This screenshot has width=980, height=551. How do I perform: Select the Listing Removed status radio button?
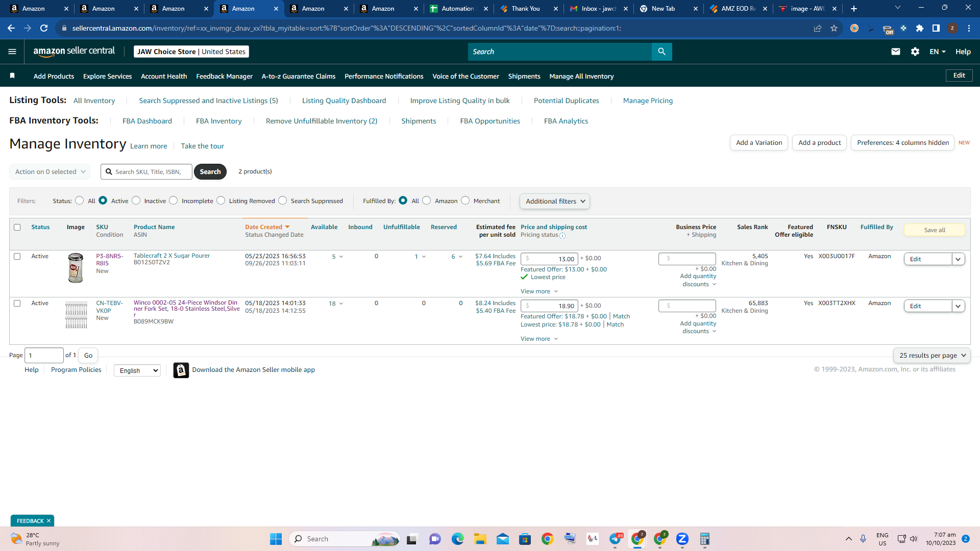pyautogui.click(x=221, y=201)
